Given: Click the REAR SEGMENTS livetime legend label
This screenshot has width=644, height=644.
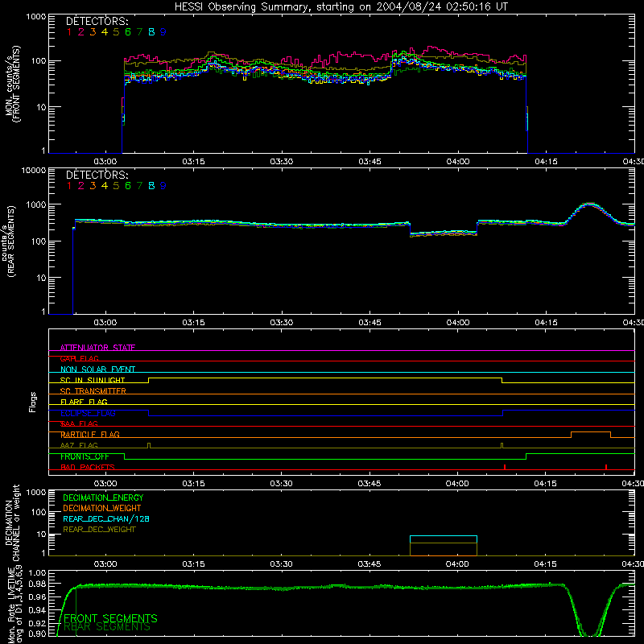Looking at the screenshot, I should (107, 627).
